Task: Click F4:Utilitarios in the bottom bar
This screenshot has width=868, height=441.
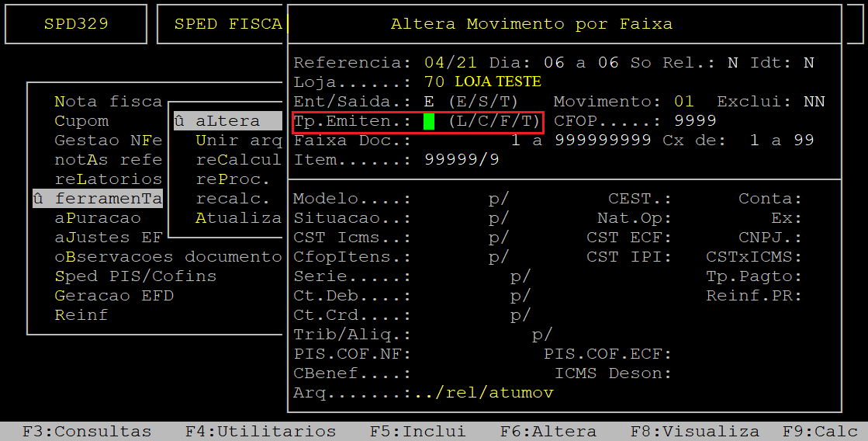Action: tap(261, 432)
